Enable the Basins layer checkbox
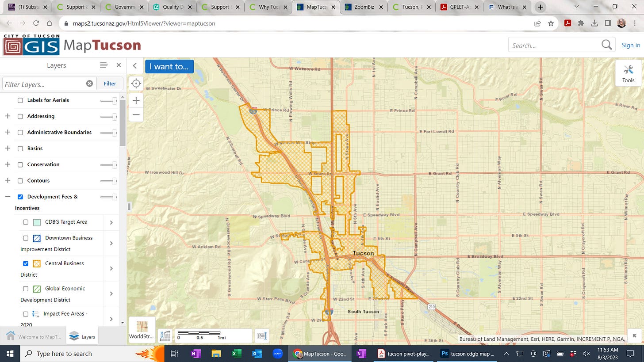The height and width of the screenshot is (362, 644). (x=20, y=149)
